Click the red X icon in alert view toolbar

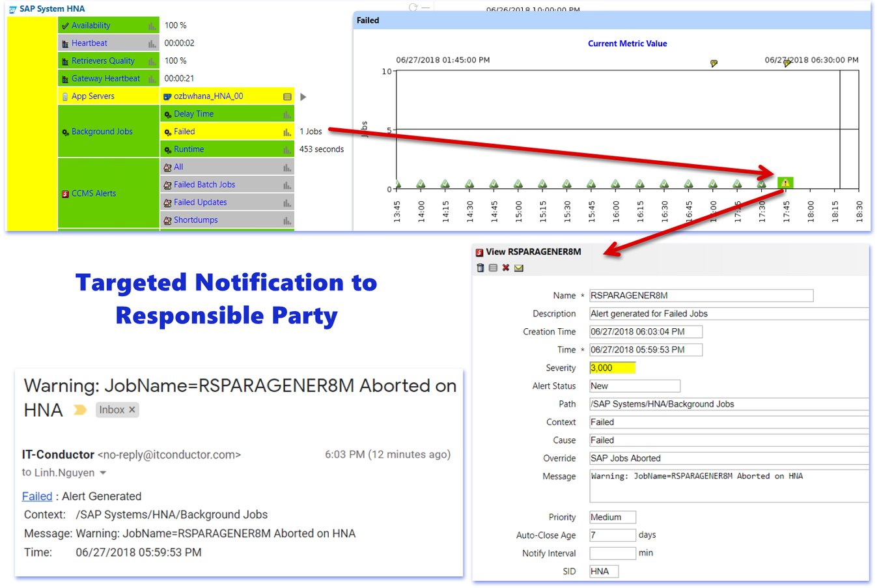point(506,268)
